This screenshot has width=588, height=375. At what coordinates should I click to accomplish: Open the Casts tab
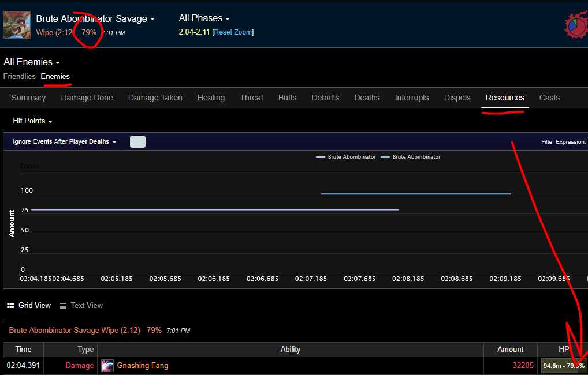(x=549, y=97)
